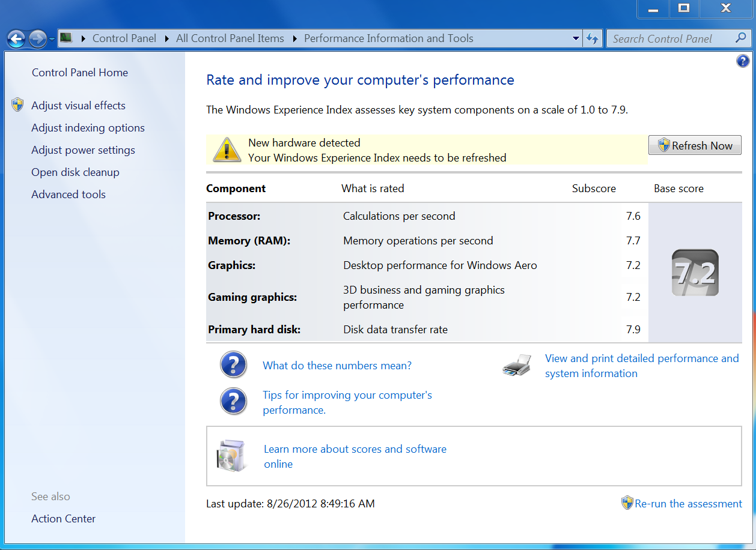Click the help icon next to What do these numbers mean
The height and width of the screenshot is (550, 756).
tap(234, 365)
